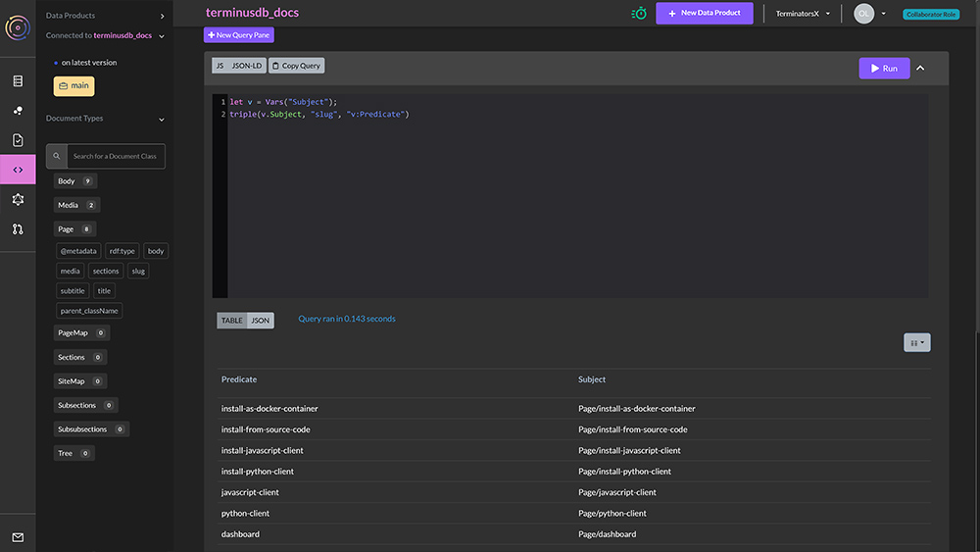Click the search magnifier icon

[56, 156]
